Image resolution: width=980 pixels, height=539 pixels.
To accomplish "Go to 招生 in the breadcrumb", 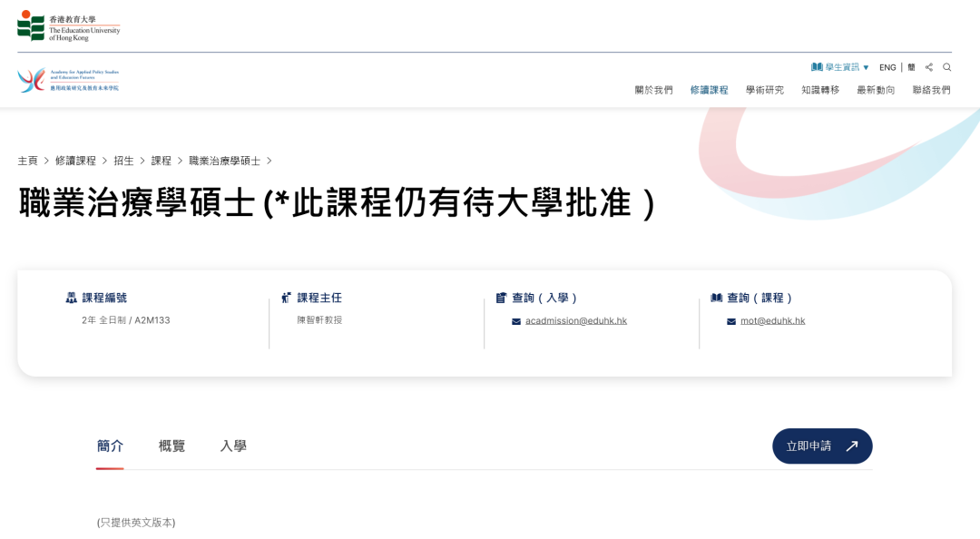I will 123,161.
